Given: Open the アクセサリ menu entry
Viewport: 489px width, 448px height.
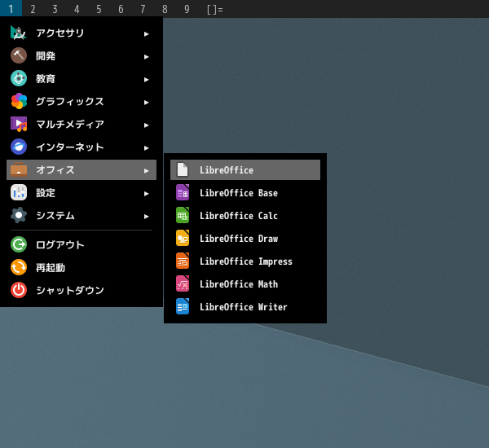Looking at the screenshot, I should coord(81,33).
